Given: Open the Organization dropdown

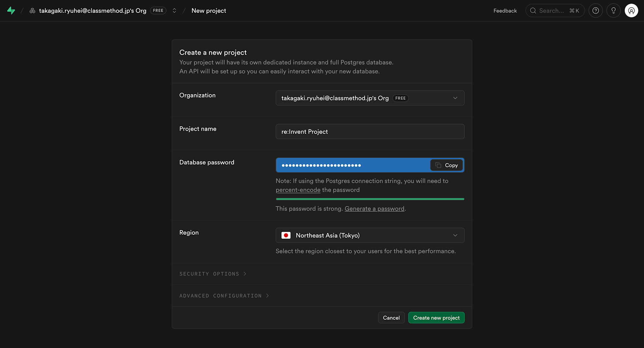Looking at the screenshot, I should tap(370, 98).
